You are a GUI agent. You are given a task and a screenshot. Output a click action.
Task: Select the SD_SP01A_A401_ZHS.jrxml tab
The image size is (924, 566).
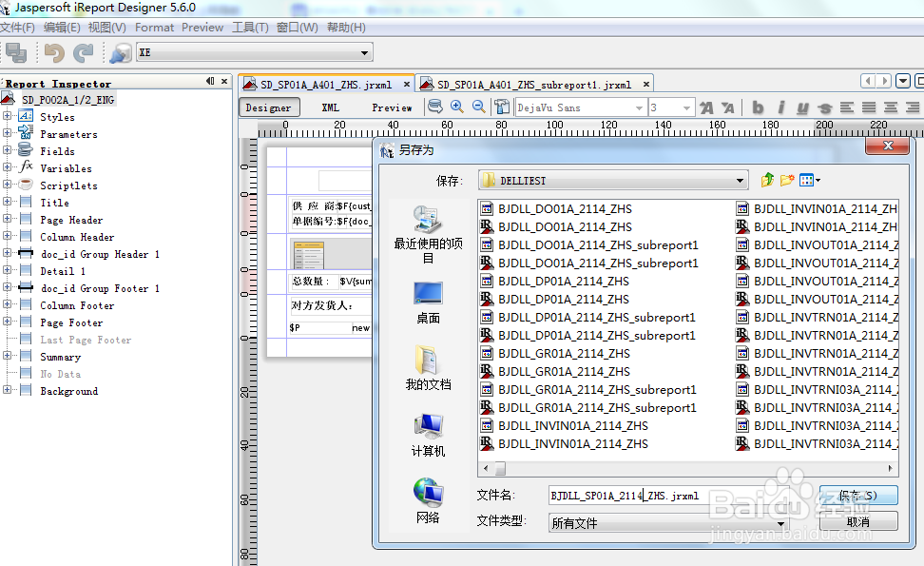click(x=326, y=85)
